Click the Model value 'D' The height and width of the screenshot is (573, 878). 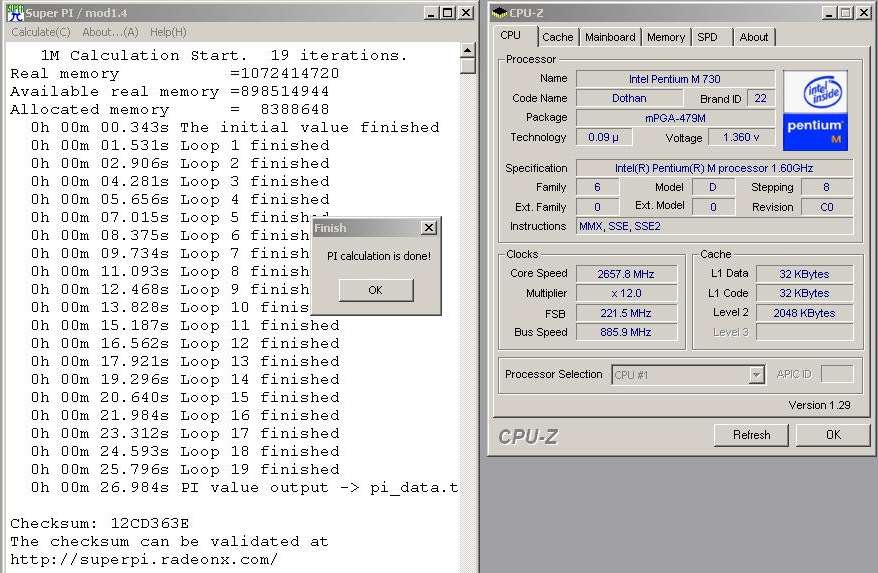pos(713,187)
